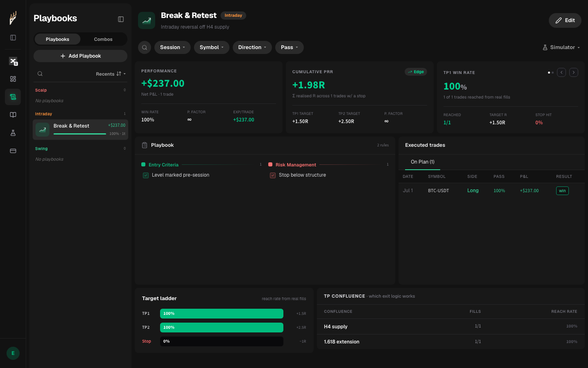The width and height of the screenshot is (588, 368).
Task: Click the Add Playbook button
Action: [x=80, y=56]
